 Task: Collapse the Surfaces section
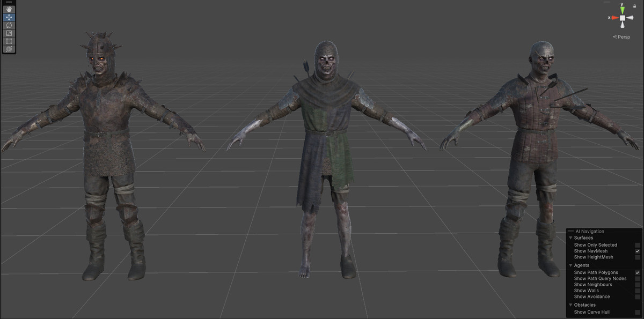tap(570, 238)
